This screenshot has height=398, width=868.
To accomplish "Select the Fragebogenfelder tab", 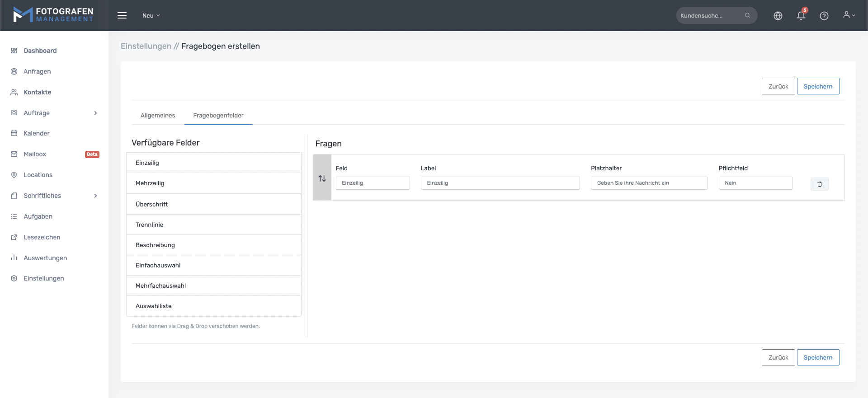I will (x=218, y=115).
